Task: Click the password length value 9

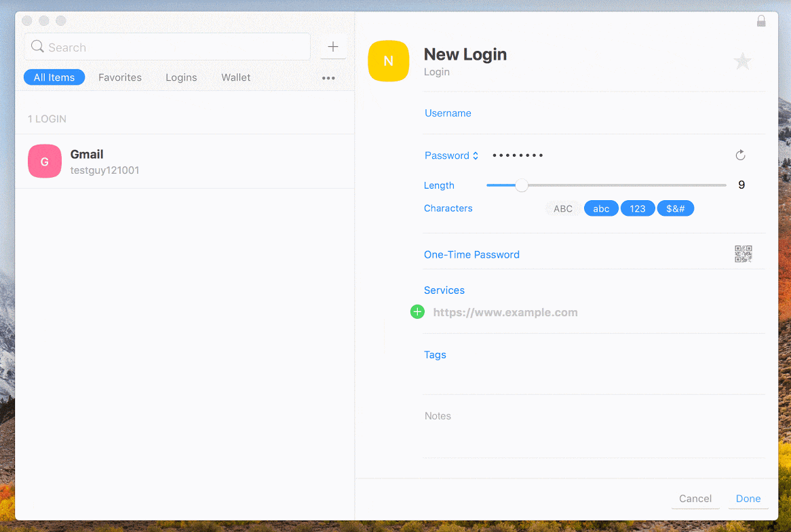Action: tap(741, 185)
